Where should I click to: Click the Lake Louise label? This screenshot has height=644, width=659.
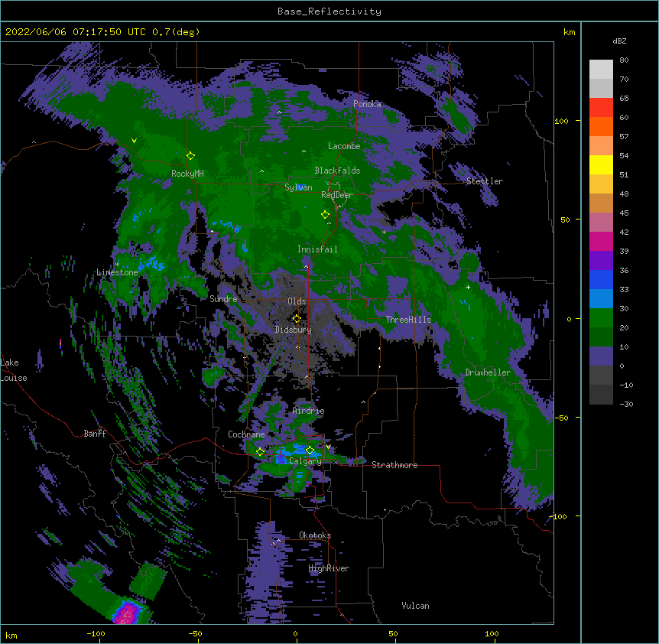tap(14, 370)
